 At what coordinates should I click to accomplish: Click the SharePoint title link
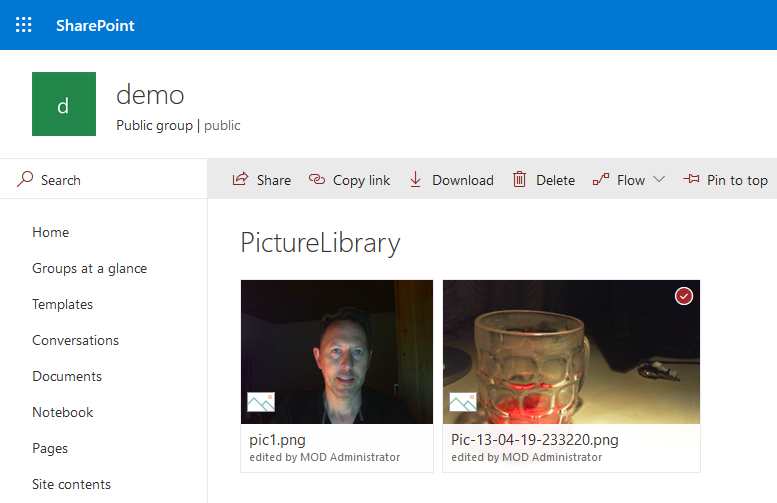(95, 25)
